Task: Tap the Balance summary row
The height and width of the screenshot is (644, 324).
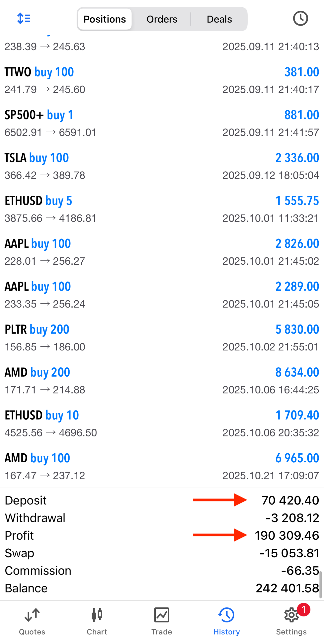Action: [x=161, y=588]
